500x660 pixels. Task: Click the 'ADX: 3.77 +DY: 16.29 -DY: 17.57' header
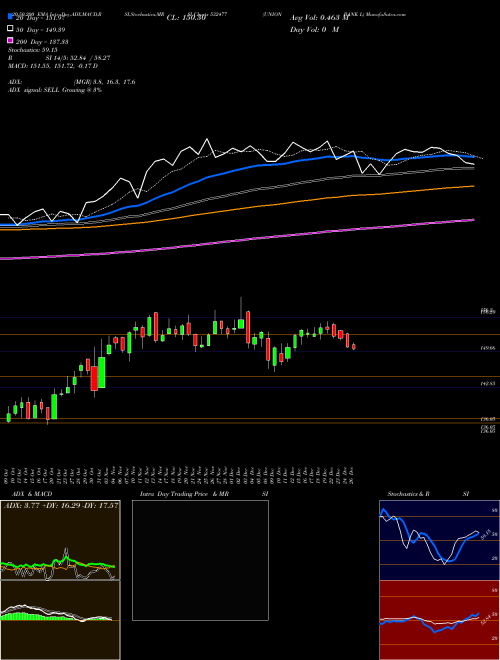(x=61, y=505)
